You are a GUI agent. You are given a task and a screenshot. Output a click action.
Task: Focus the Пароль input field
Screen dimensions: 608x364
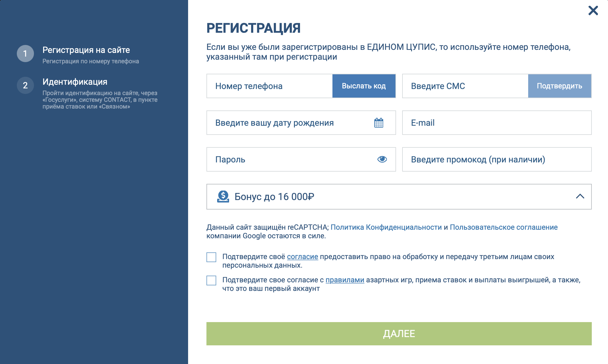coord(301,159)
